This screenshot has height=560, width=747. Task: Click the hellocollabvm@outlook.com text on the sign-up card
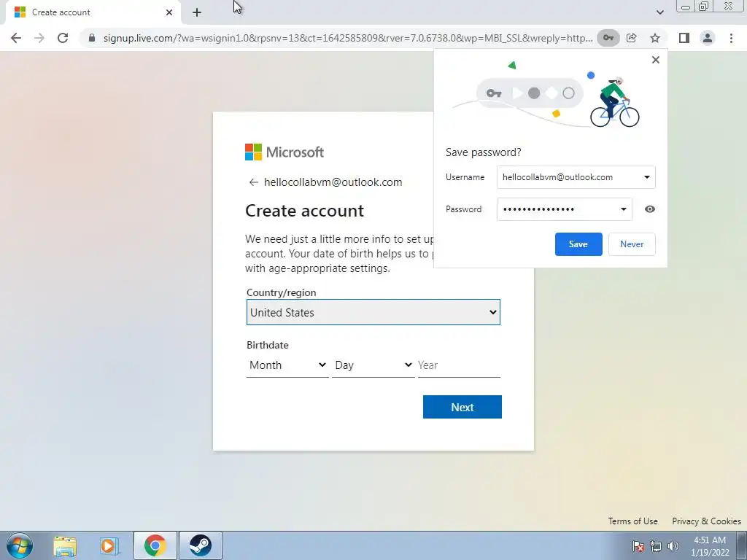click(x=333, y=182)
